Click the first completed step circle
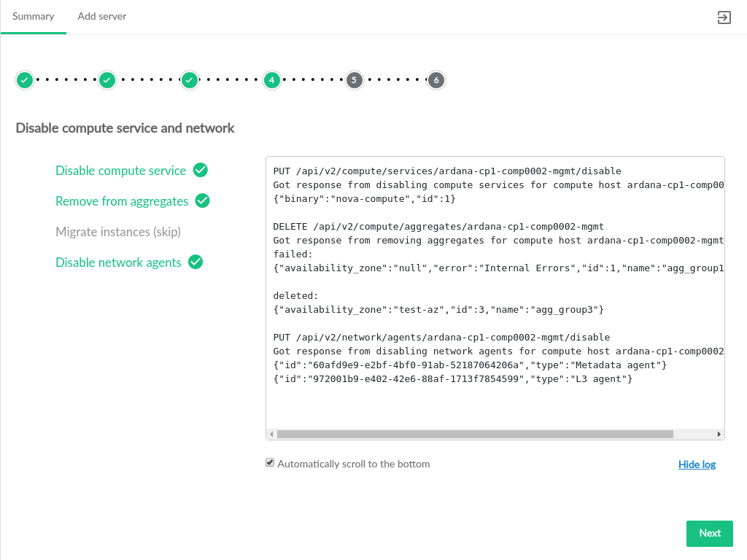 pyautogui.click(x=25, y=79)
